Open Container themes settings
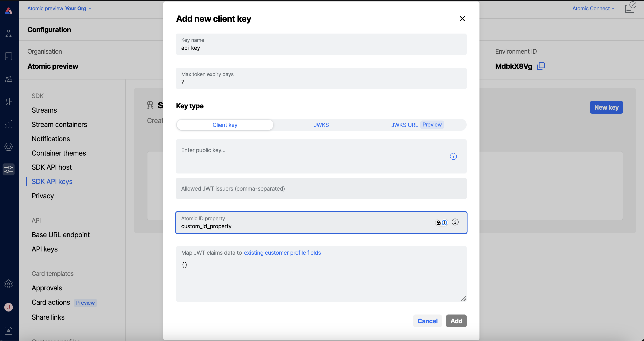 [59, 153]
